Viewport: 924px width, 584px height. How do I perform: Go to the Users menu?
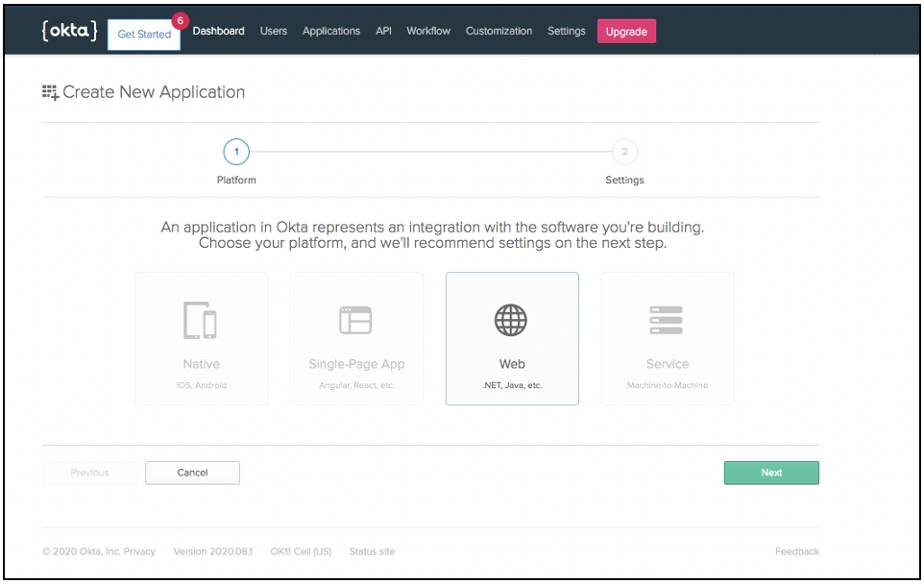coord(274,31)
